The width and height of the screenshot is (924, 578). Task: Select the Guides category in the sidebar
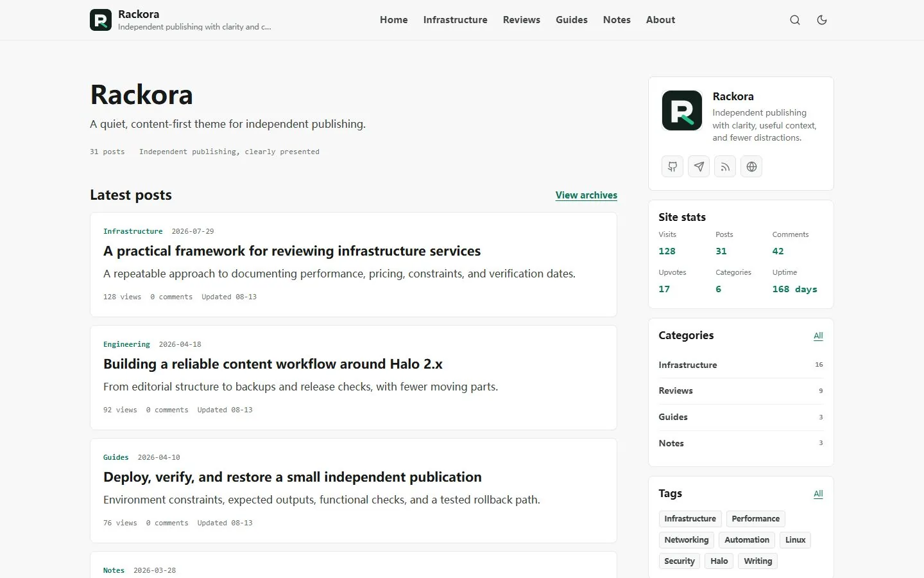pos(741,417)
